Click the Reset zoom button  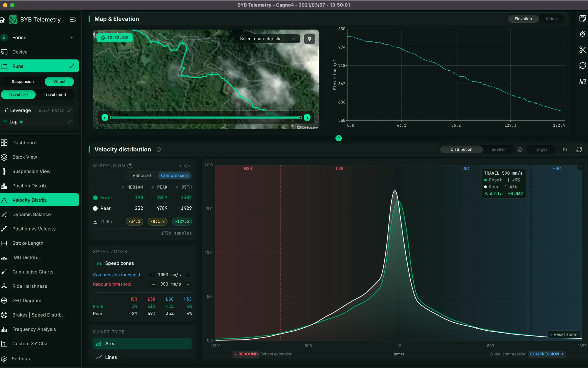563,334
